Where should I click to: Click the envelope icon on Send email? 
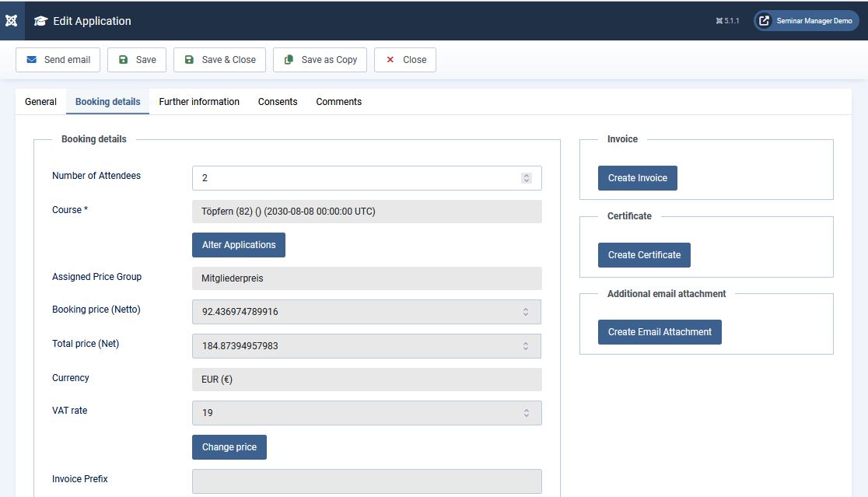click(32, 60)
